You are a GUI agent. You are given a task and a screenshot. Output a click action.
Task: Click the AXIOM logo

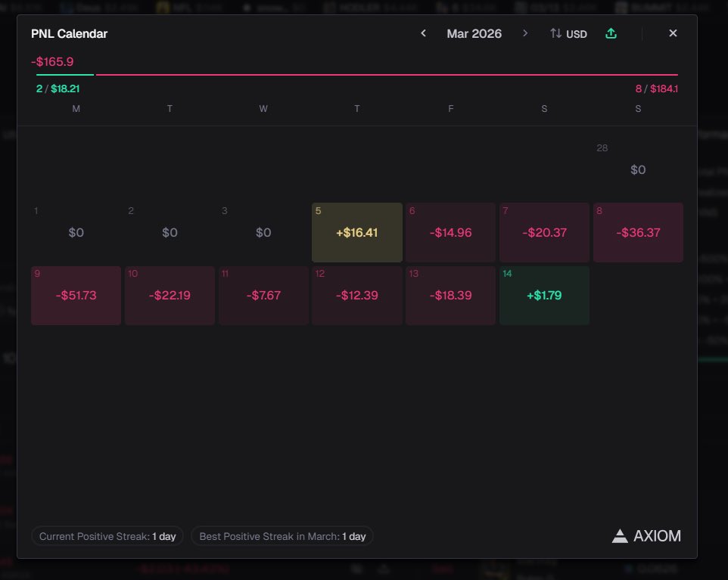[646, 536]
